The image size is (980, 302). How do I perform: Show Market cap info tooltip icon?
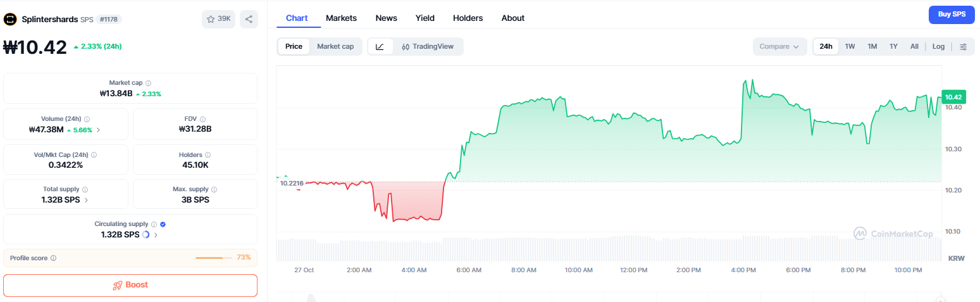click(x=148, y=83)
